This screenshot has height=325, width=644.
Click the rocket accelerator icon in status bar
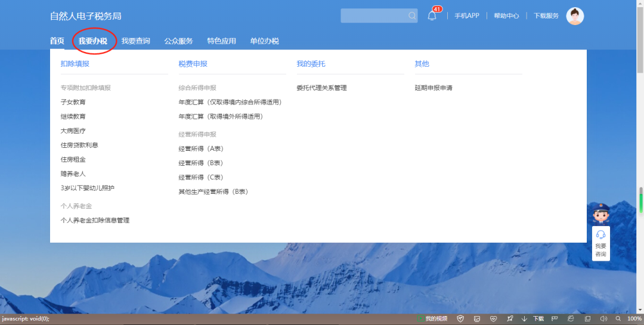click(x=509, y=319)
